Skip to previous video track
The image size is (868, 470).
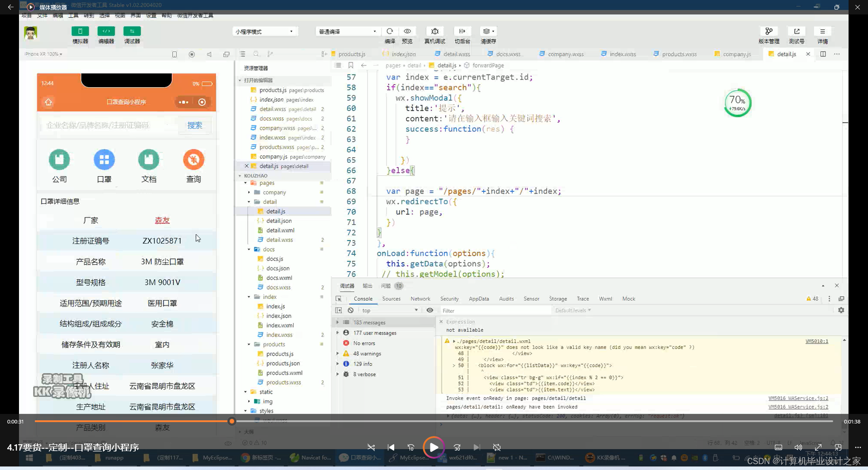click(391, 447)
